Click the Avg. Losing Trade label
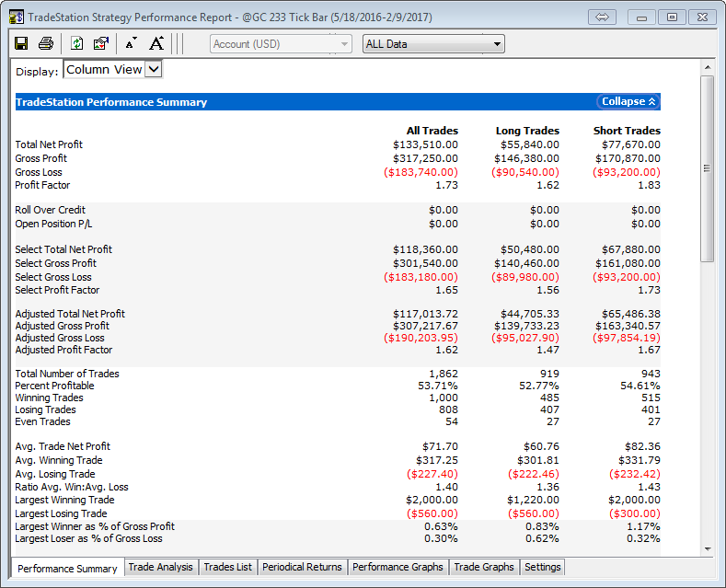The height and width of the screenshot is (588, 726). click(54, 474)
